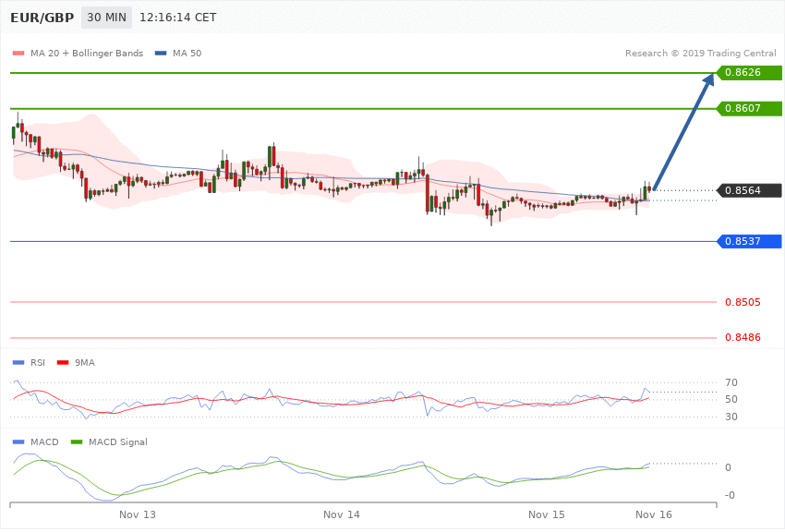Click the EUR/GBP pair title

click(42, 18)
